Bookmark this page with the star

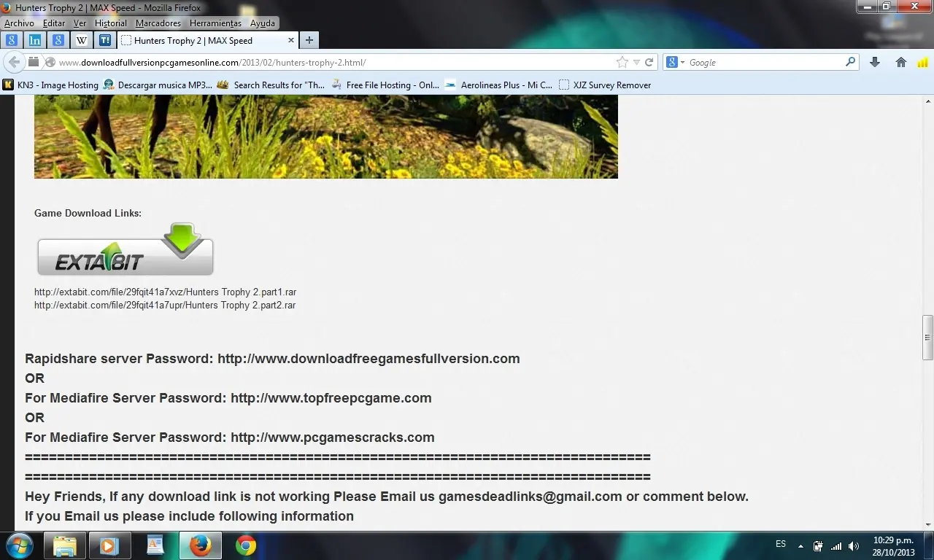coord(622,63)
